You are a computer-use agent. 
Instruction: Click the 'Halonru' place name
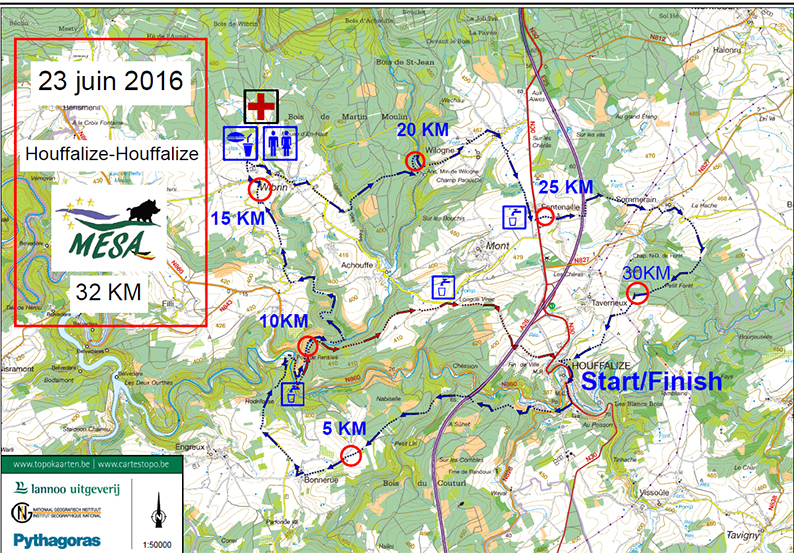(727, 50)
